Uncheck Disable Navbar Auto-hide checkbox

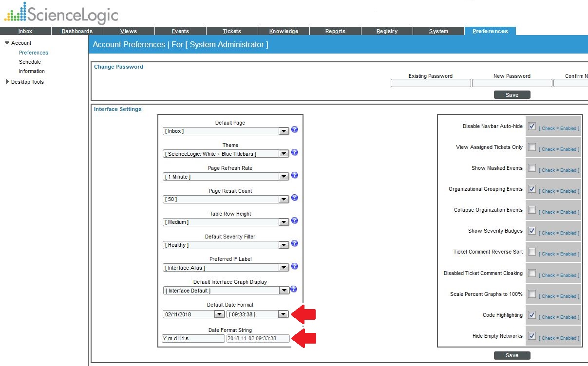(532, 126)
